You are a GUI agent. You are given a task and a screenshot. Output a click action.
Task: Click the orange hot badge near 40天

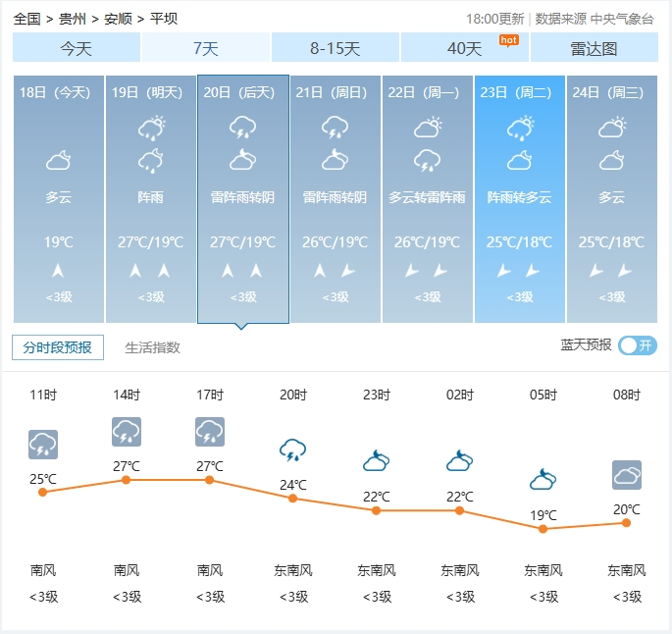pyautogui.click(x=508, y=39)
